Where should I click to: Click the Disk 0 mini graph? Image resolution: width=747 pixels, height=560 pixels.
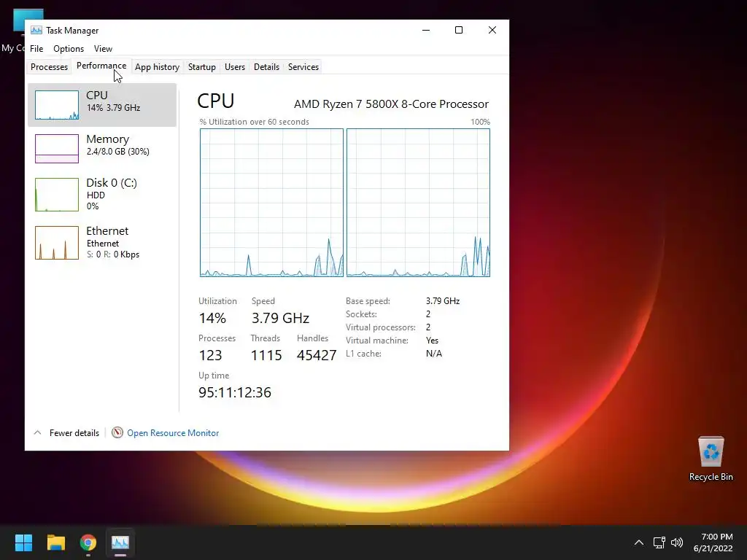(x=57, y=194)
